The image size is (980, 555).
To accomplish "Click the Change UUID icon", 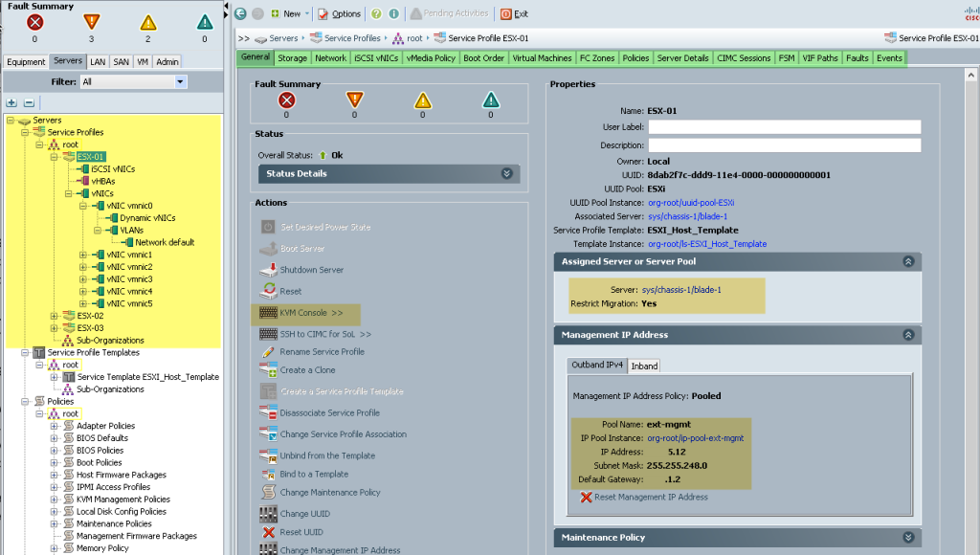I will [268, 514].
